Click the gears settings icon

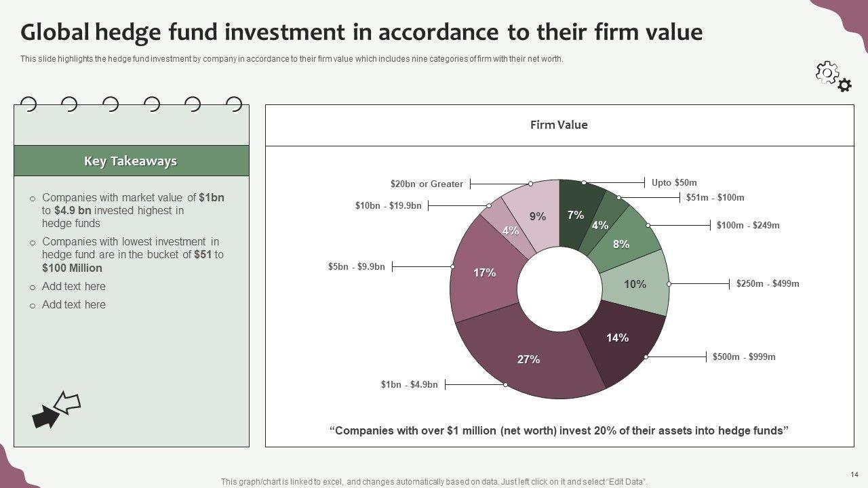833,76
